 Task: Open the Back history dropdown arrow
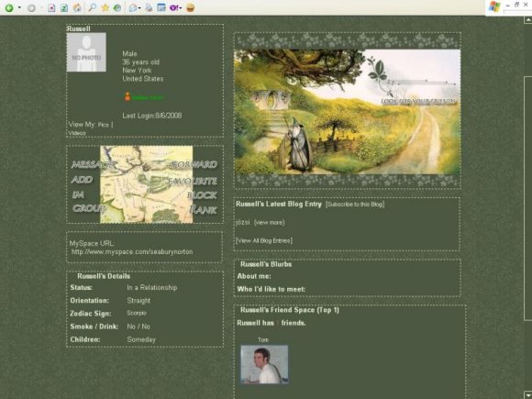click(x=19, y=8)
